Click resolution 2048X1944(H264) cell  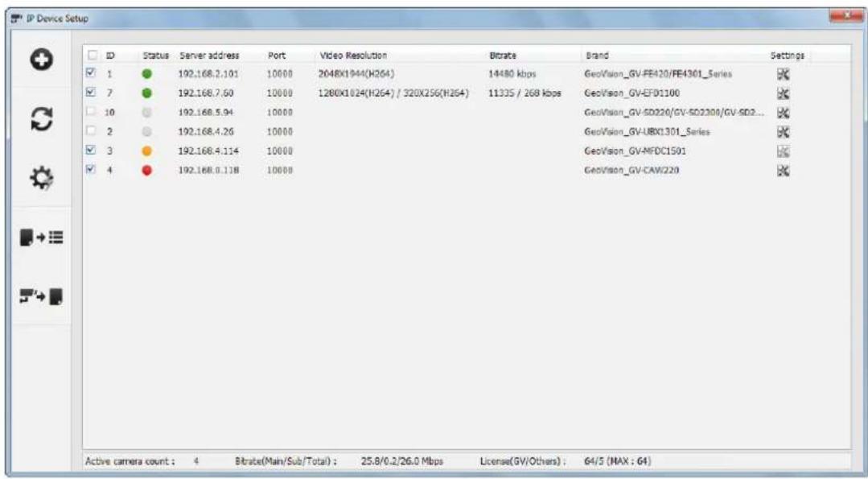[356, 73]
